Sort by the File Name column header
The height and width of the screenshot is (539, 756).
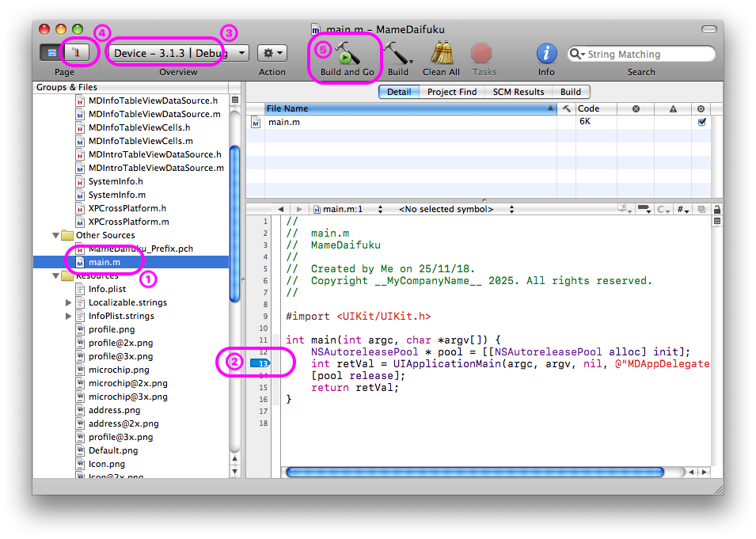(408, 108)
